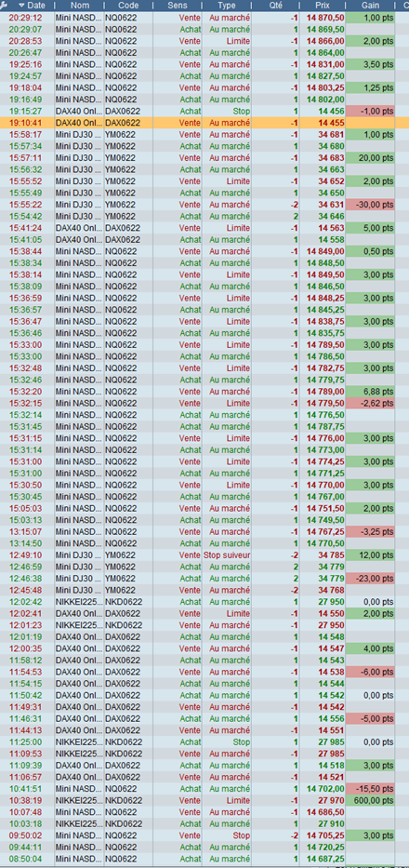Click the price 34 785
409x868 pixels.
(x=332, y=555)
